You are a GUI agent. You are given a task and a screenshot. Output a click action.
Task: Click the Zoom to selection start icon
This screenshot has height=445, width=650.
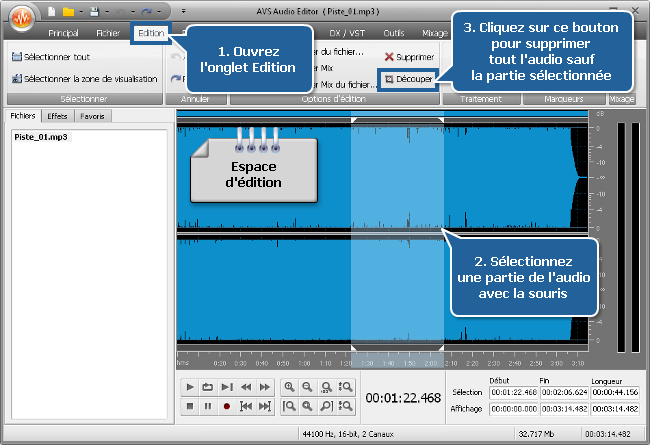point(289,406)
